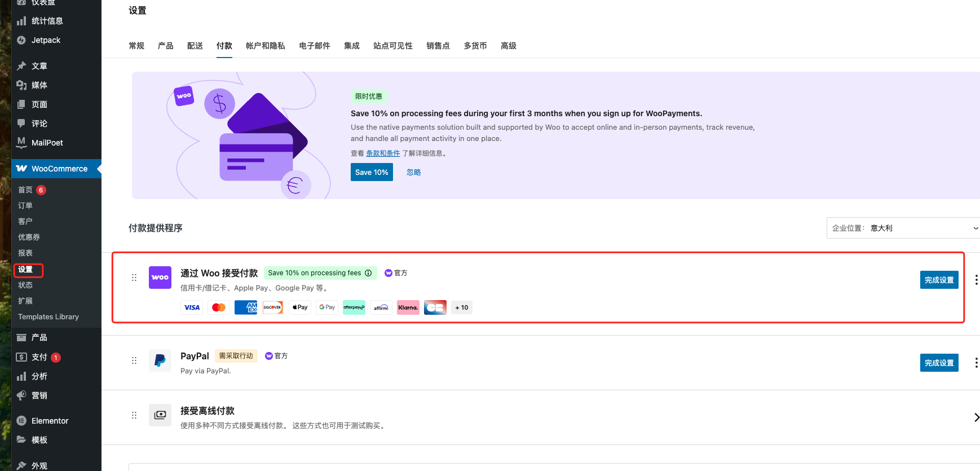Expand the 接受离线付款 section chevron
Viewport: 980px width, 471px height.
(x=976, y=417)
